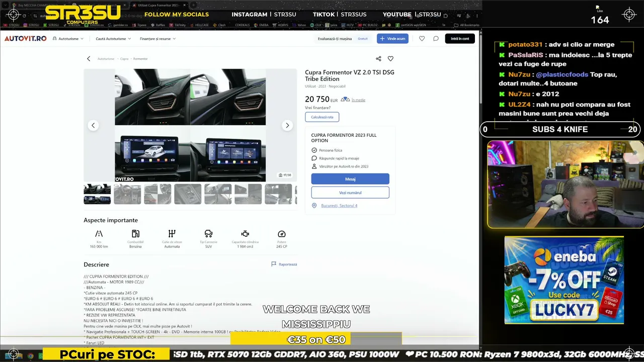The width and height of the screenshot is (644, 362).
Task: Click the 20 750 EUR price text
Action: point(321,100)
